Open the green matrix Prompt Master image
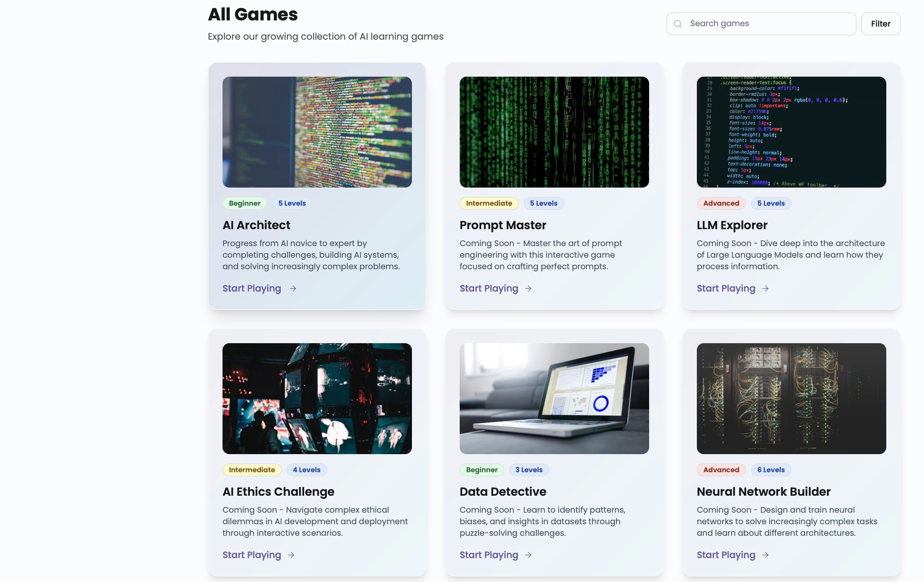The height and width of the screenshot is (582, 924). (554, 132)
